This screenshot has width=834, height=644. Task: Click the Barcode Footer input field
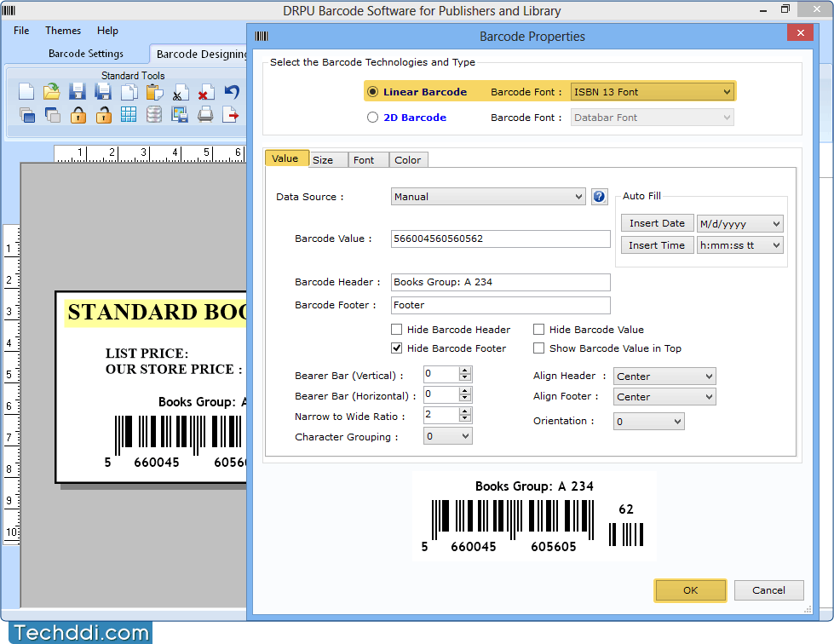click(x=501, y=305)
